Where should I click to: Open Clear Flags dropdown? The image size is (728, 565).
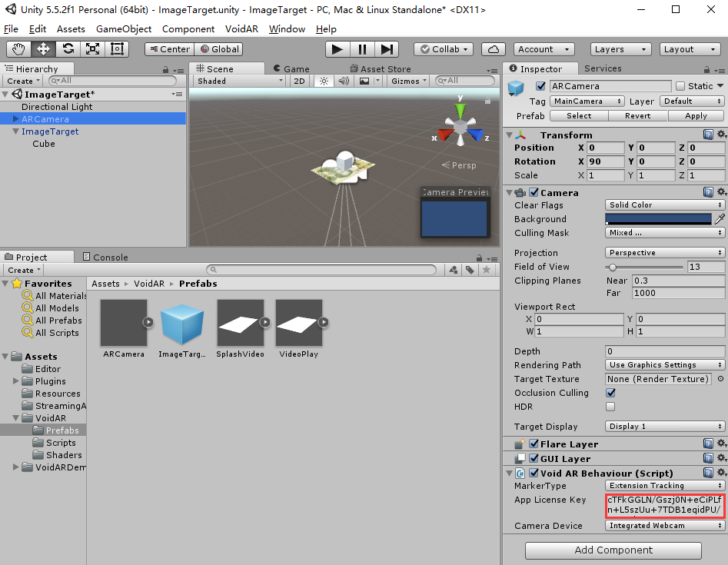(664, 204)
